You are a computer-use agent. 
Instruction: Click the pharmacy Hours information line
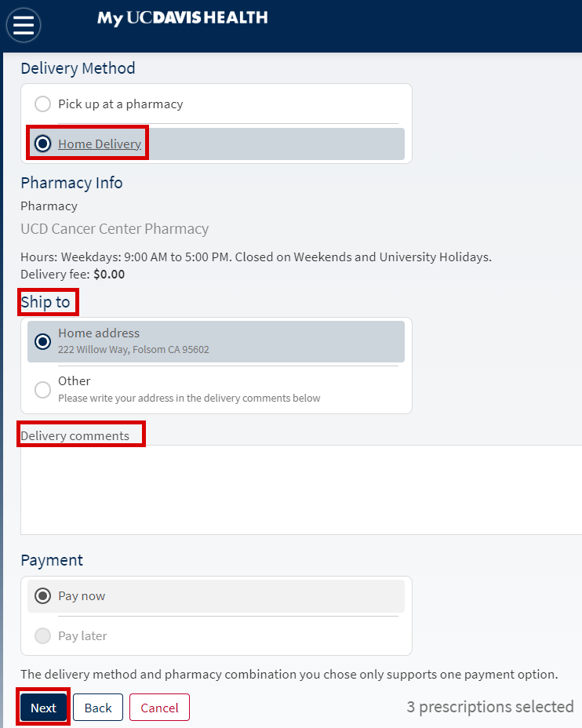(x=256, y=257)
